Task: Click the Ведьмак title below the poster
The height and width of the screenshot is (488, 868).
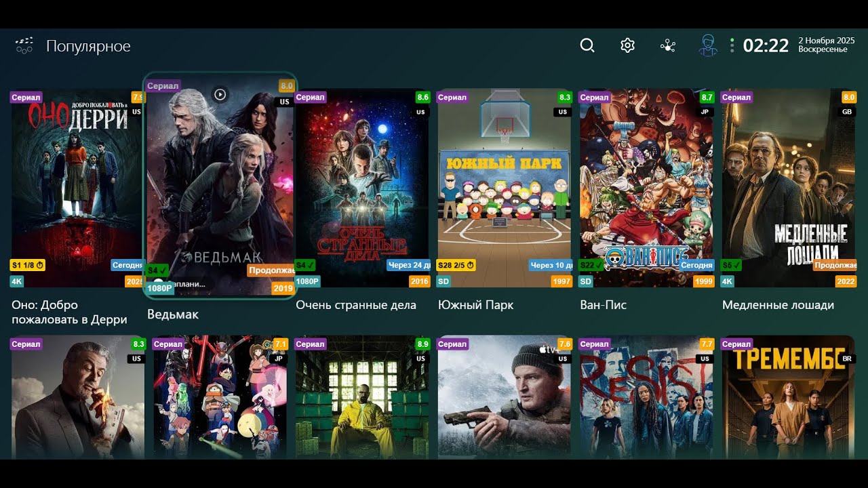Action: tap(173, 314)
